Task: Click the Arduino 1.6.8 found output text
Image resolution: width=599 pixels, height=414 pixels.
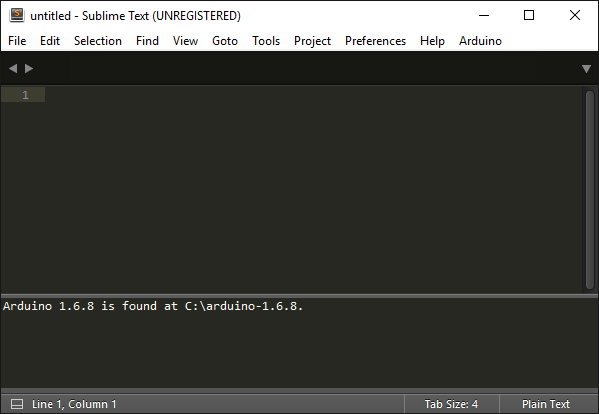Action: tap(153, 306)
